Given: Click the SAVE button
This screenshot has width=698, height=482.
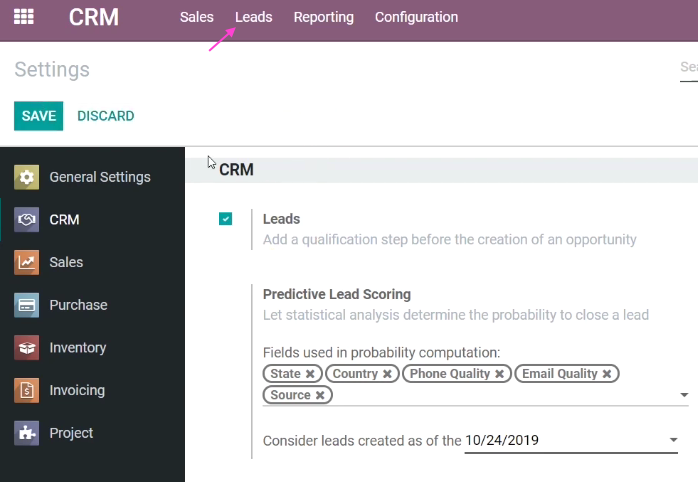Looking at the screenshot, I should [39, 116].
